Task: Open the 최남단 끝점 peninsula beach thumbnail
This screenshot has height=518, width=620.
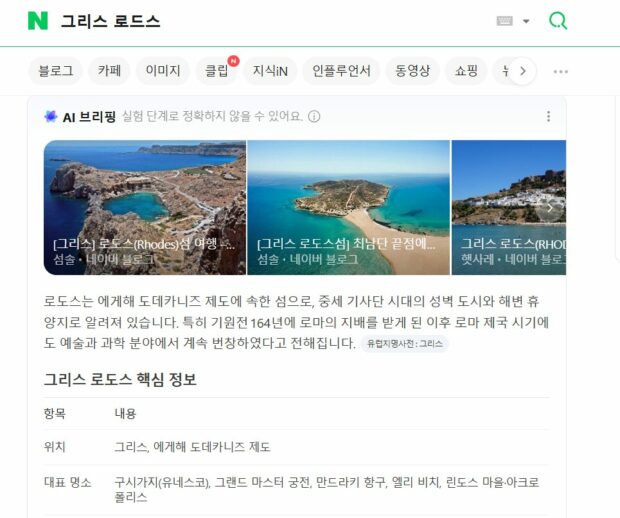Action: point(348,208)
